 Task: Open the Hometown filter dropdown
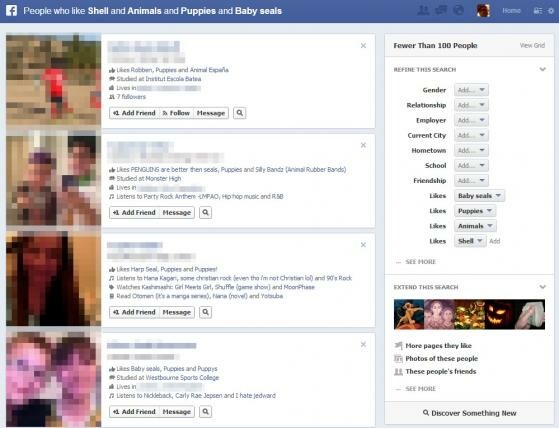click(471, 150)
